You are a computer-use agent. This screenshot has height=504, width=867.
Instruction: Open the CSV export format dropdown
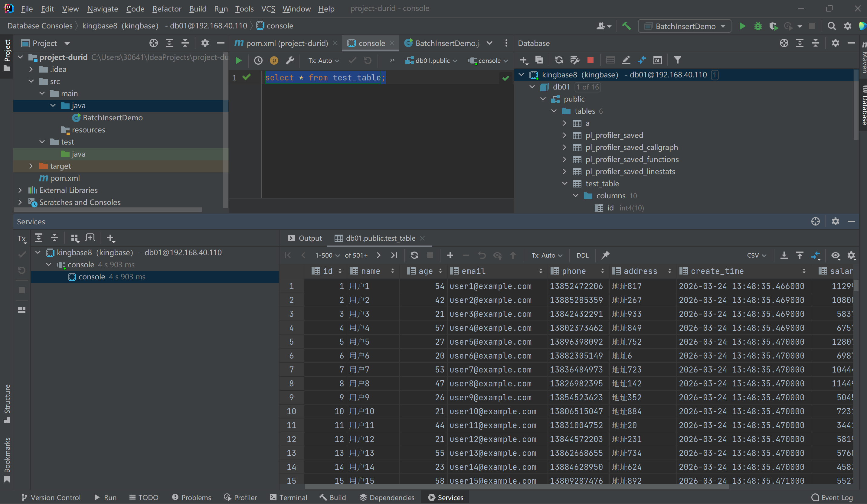[756, 255]
